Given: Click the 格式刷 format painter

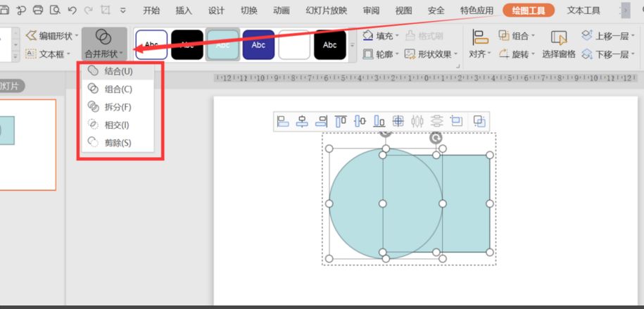Looking at the screenshot, I should (x=424, y=36).
